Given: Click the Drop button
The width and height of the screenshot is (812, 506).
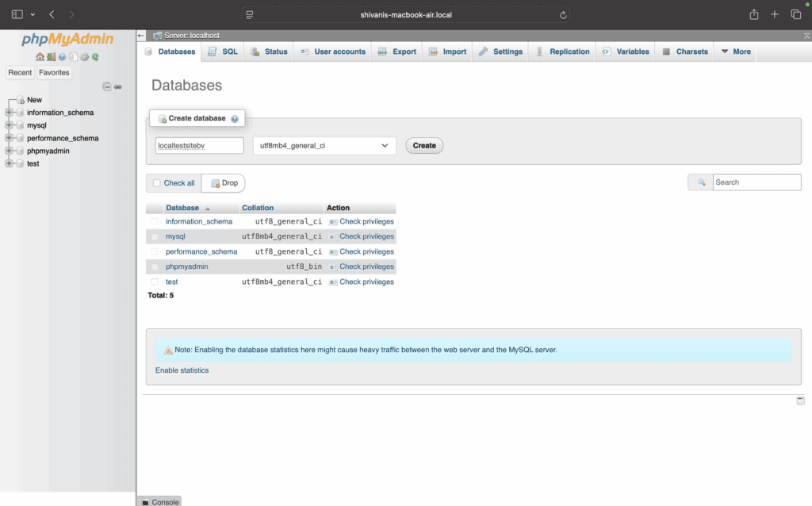Looking at the screenshot, I should tap(224, 183).
